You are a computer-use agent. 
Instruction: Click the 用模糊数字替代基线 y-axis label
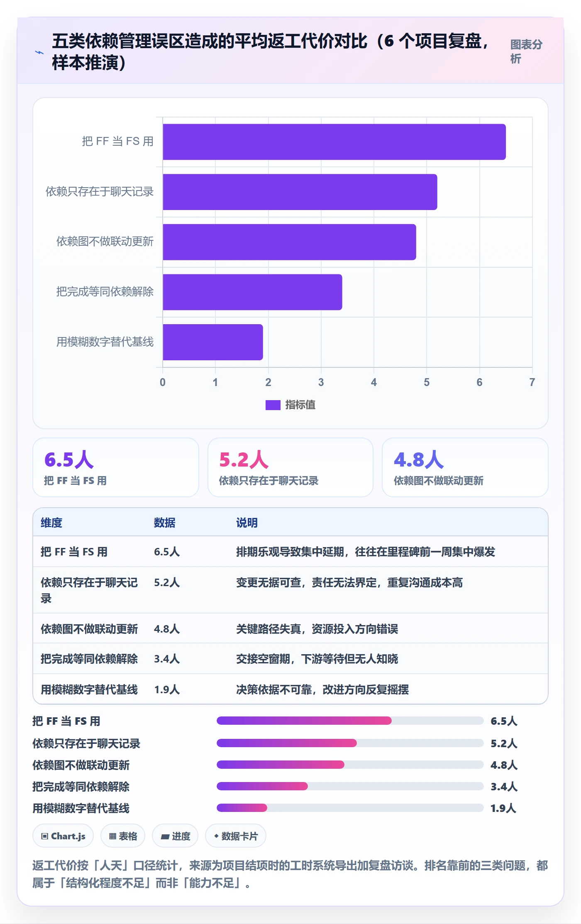point(105,342)
